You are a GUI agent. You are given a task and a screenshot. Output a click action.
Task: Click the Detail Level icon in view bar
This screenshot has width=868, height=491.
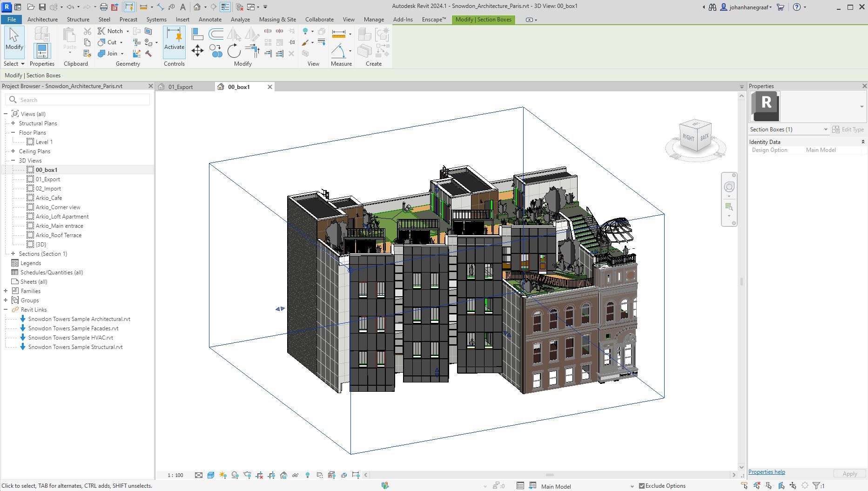(199, 475)
